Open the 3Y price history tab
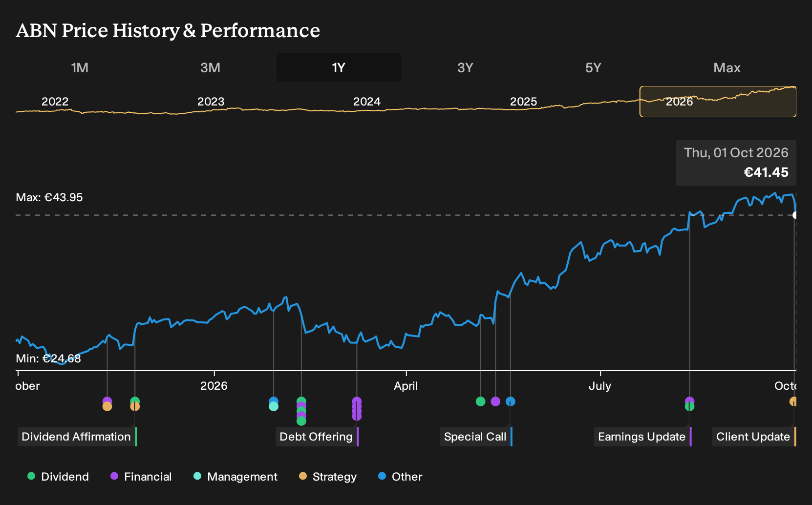Screen dimensions: 812x505 (465, 67)
